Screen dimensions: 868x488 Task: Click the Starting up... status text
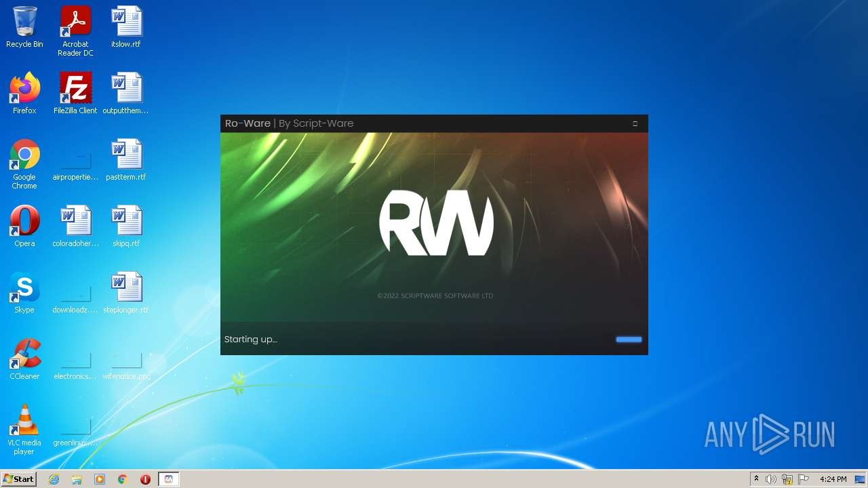pyautogui.click(x=251, y=339)
